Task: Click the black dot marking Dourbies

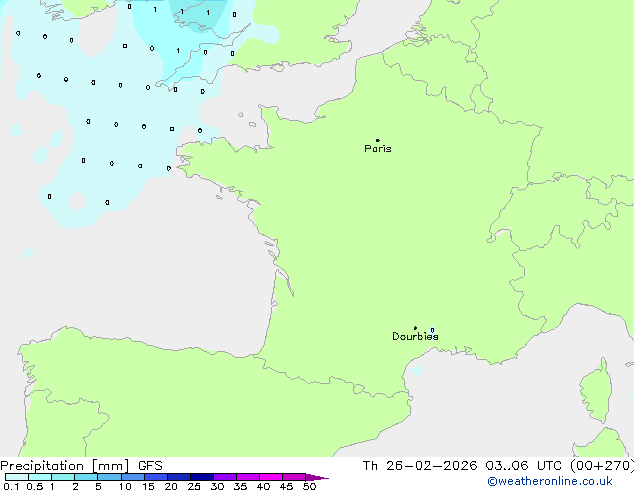Action: (x=415, y=328)
